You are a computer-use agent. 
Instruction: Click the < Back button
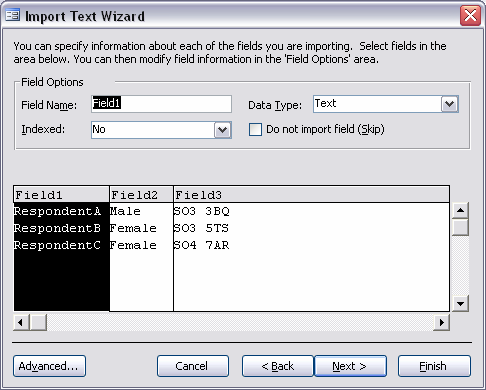[278, 366]
